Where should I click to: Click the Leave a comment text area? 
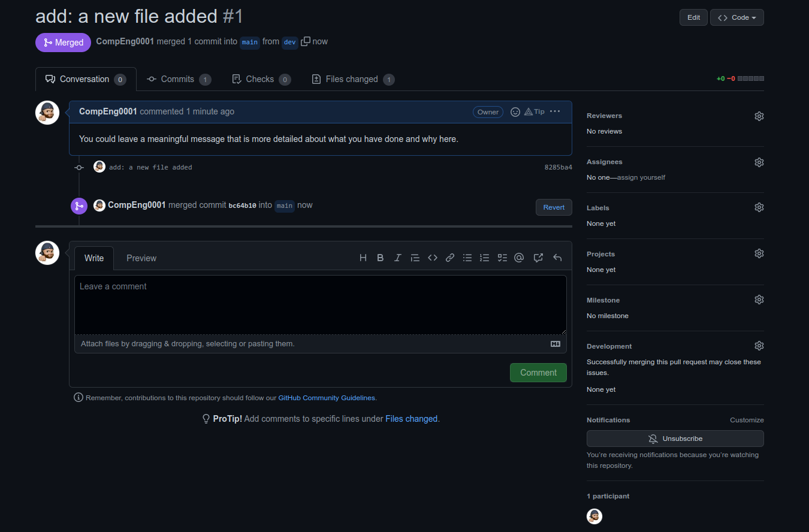(320, 304)
